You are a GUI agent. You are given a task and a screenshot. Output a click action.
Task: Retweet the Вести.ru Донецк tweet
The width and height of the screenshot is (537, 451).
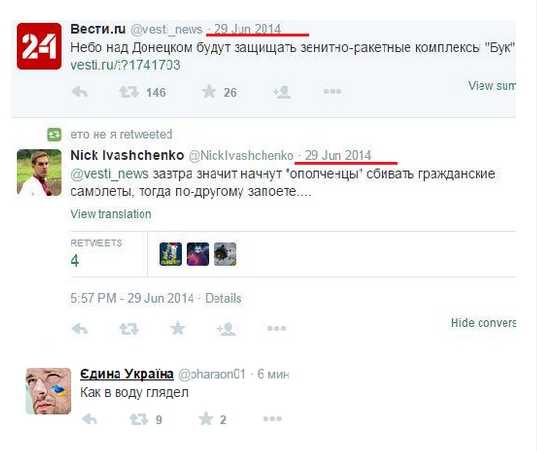click(x=129, y=92)
